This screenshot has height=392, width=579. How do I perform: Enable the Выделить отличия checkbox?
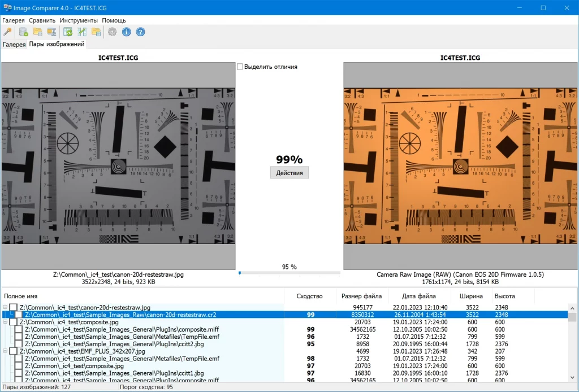point(240,67)
